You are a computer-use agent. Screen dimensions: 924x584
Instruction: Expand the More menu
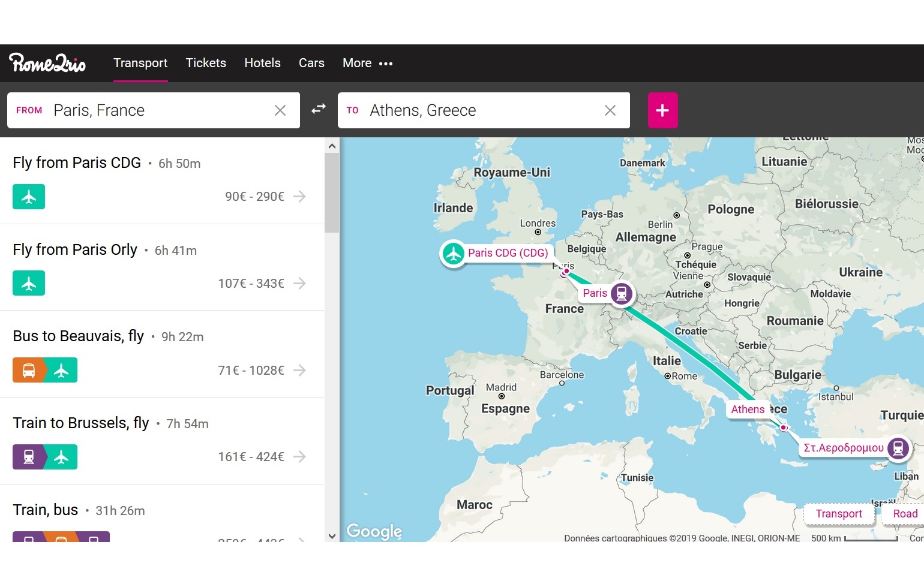pyautogui.click(x=367, y=63)
